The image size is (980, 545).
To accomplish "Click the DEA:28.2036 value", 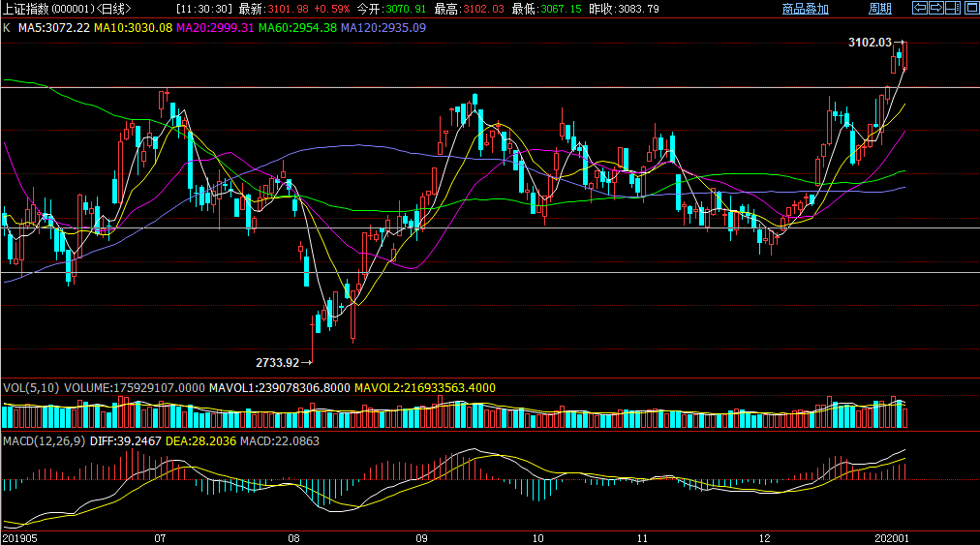I will (200, 441).
